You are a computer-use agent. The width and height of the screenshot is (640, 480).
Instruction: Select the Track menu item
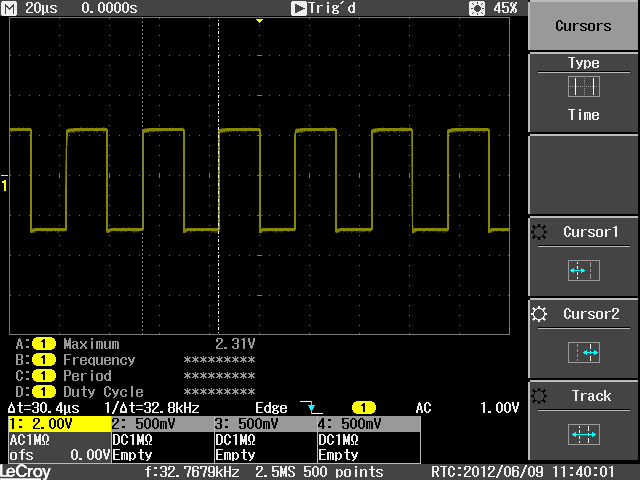point(583,420)
